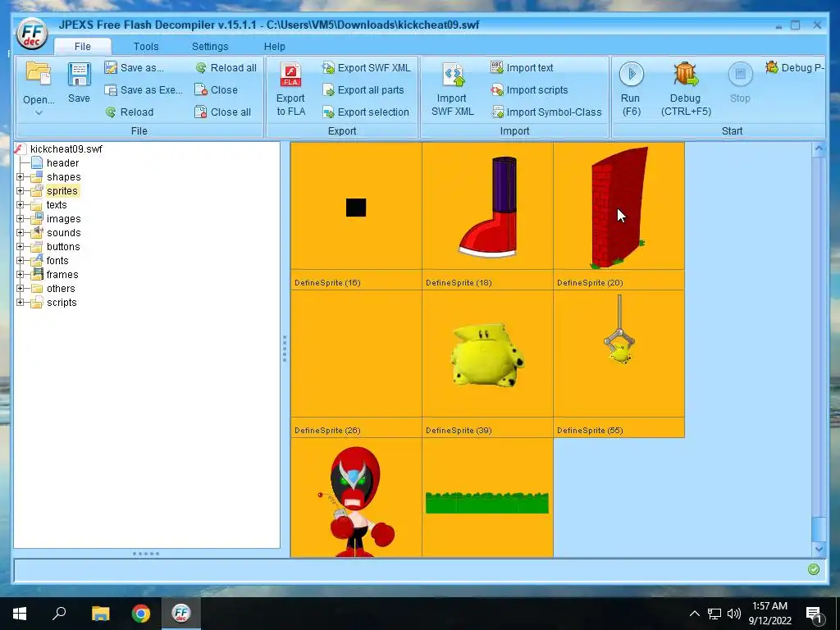
Task: Select the DefineSprite (18) boot thumbnail
Action: [487, 208]
